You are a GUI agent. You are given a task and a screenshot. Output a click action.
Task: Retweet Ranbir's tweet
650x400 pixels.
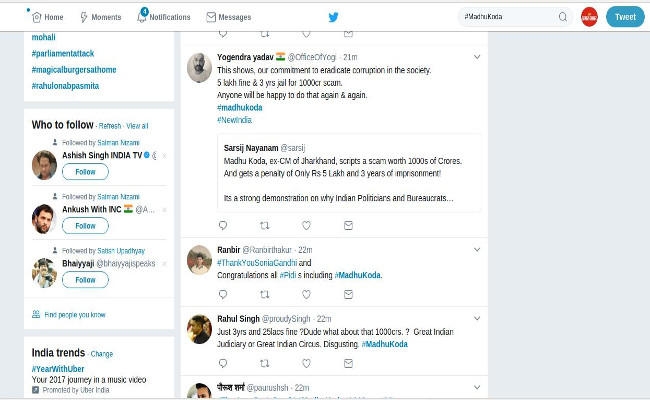pyautogui.click(x=264, y=295)
